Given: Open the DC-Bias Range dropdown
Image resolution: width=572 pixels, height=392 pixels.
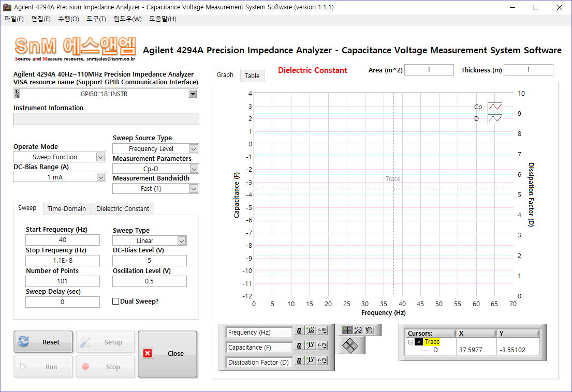Looking at the screenshot, I should click(100, 177).
